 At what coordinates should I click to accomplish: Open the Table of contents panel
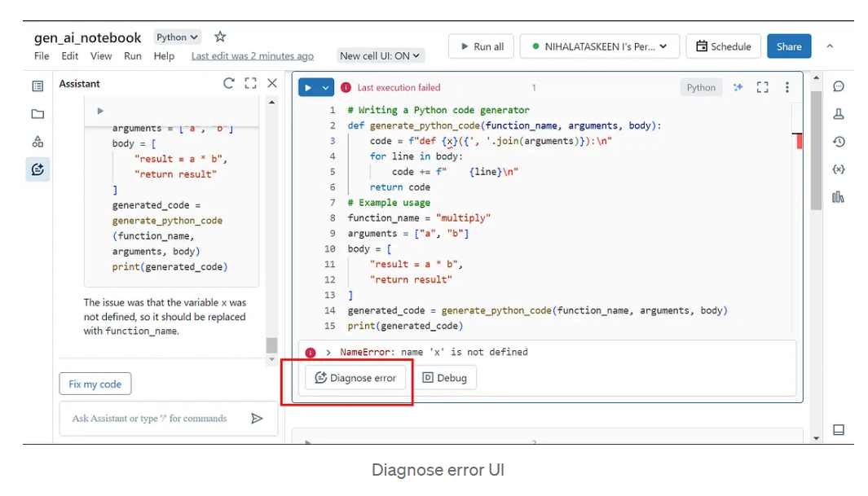pos(37,86)
